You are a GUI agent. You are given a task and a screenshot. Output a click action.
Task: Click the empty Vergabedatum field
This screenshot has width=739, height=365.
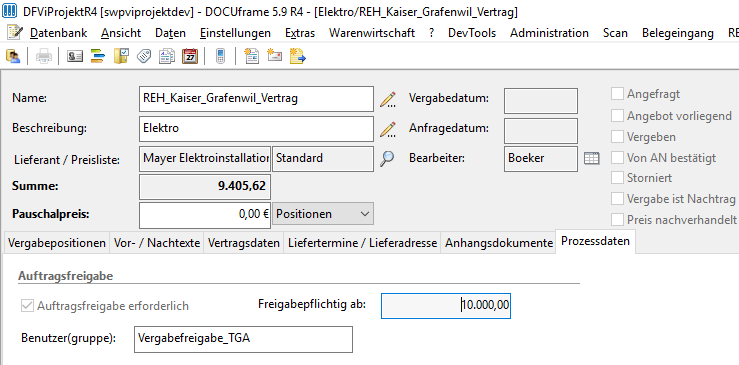click(x=541, y=100)
